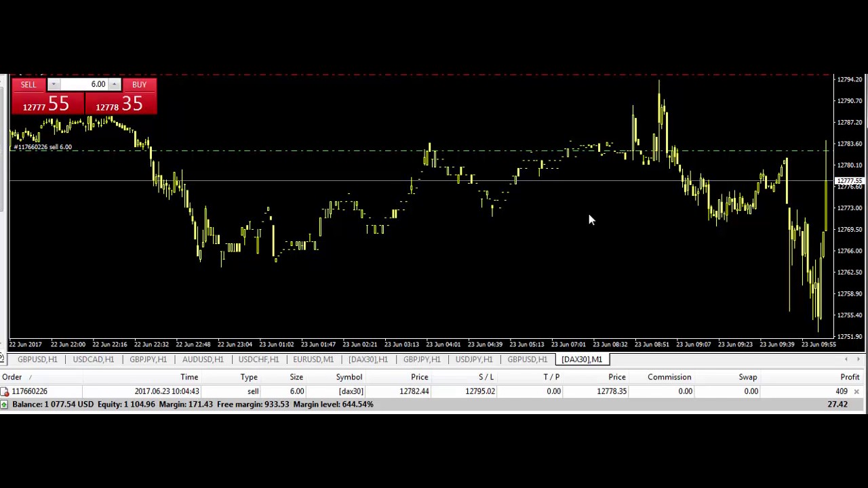
Task: Increase lot volume with up arrow
Action: pos(115,85)
